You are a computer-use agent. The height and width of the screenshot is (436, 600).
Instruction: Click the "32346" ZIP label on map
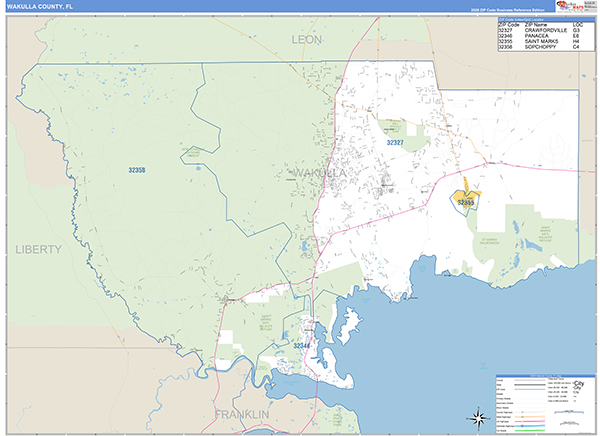[302, 346]
